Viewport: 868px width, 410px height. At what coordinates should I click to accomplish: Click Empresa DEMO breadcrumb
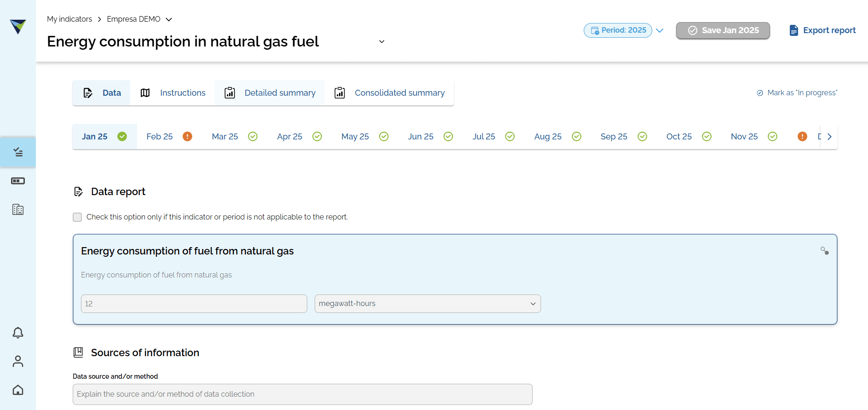pos(134,19)
